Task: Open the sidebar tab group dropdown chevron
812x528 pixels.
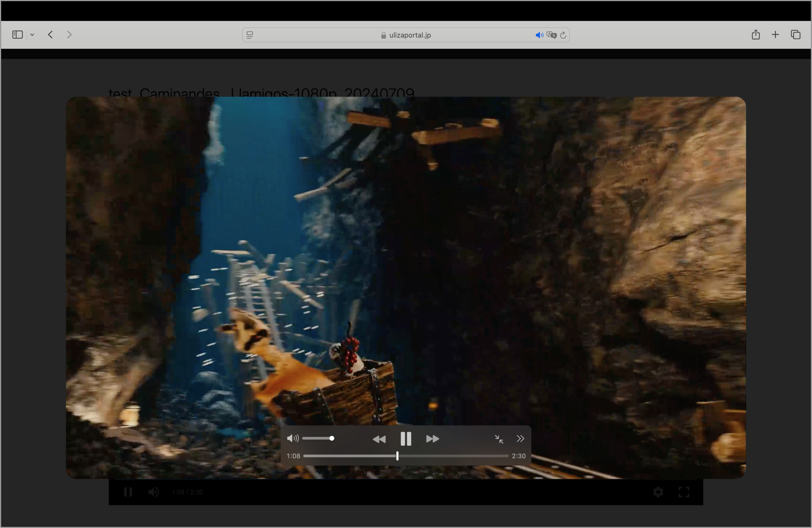Action: click(x=32, y=35)
